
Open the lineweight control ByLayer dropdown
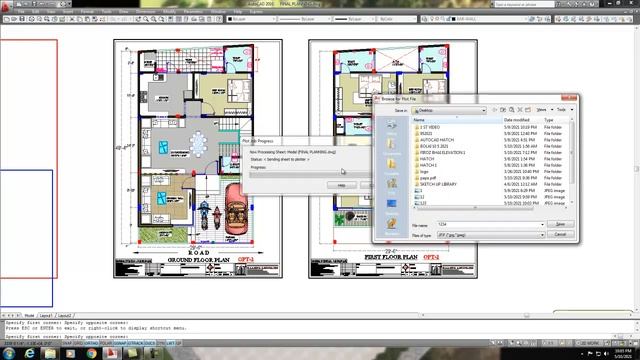[x=354, y=19]
